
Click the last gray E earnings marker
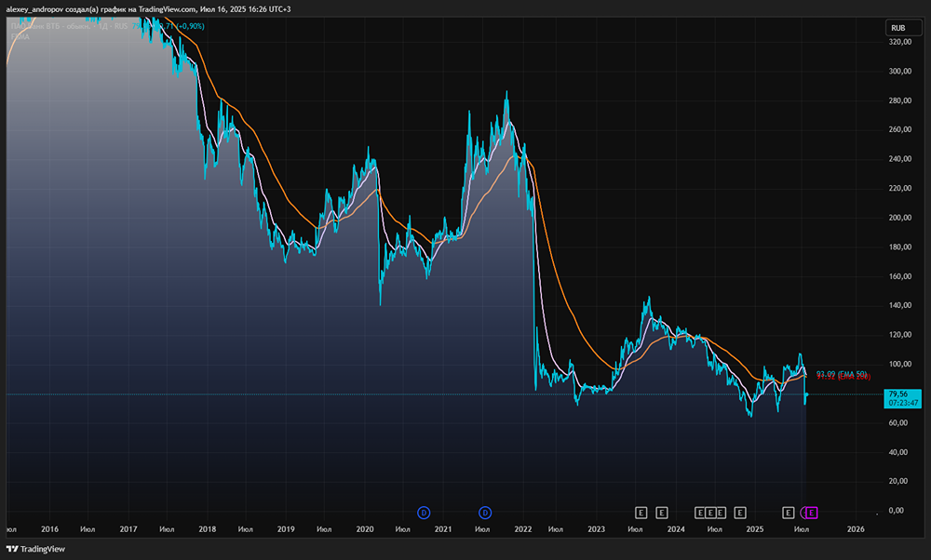[789, 512]
